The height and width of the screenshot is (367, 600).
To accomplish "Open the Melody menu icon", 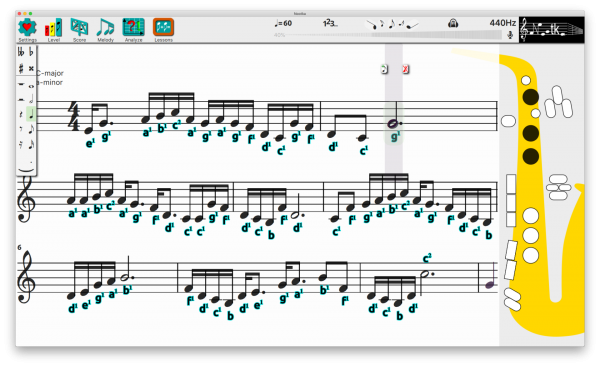I will 105,28.
